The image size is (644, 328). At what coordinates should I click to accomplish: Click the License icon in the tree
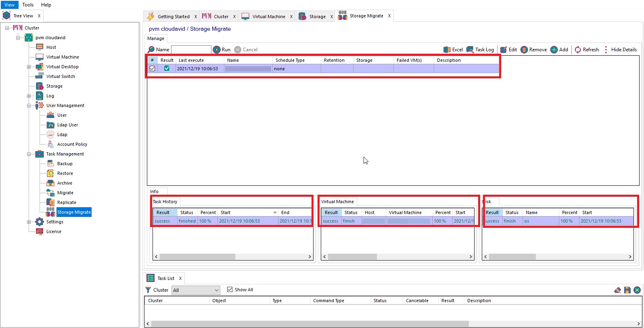tap(40, 231)
